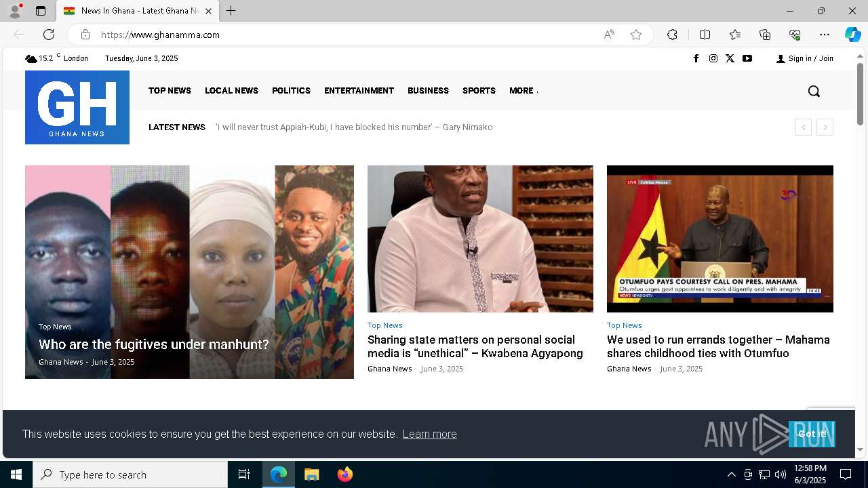Open the ENTERTAINMENT menu item

[359, 91]
